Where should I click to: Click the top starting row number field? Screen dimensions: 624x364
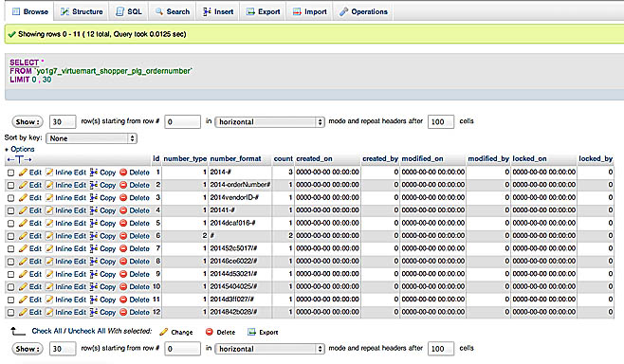(182, 121)
